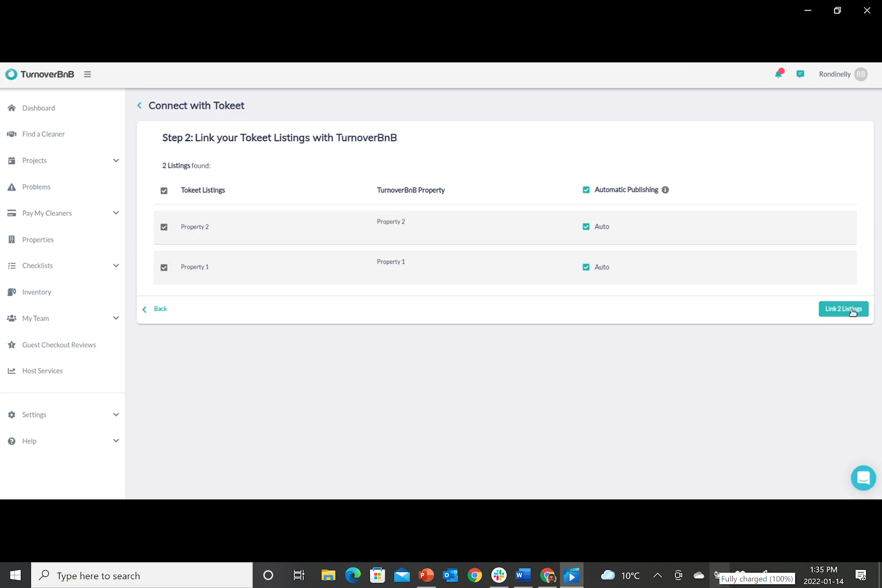Click the back chevron beside Connect with Tokeet
The width and height of the screenshot is (882, 588).
[139, 105]
